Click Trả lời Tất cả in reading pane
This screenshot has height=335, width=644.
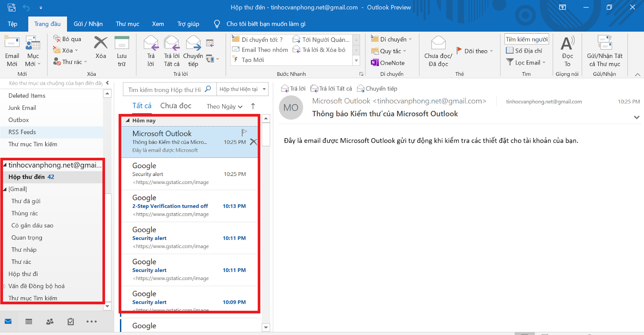point(331,88)
